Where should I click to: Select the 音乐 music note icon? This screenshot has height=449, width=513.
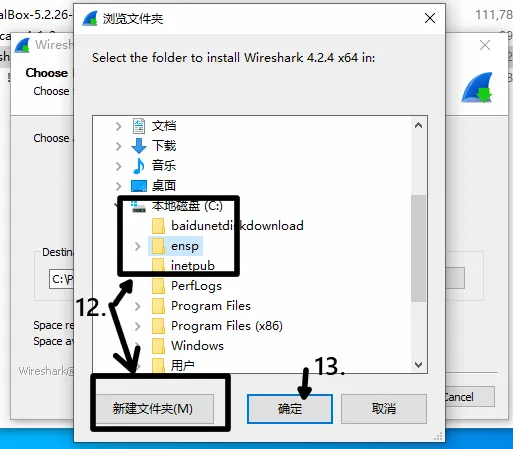coord(139,166)
